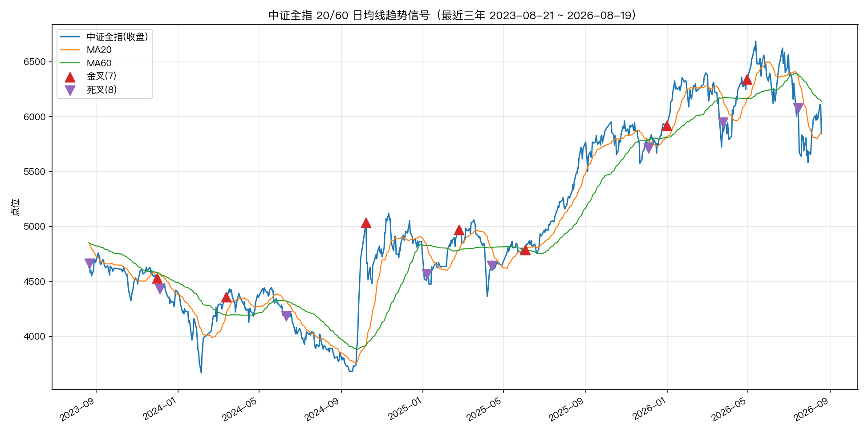Click the purple death cross marker of December 2023
868x434 pixels.
pyautogui.click(x=160, y=288)
